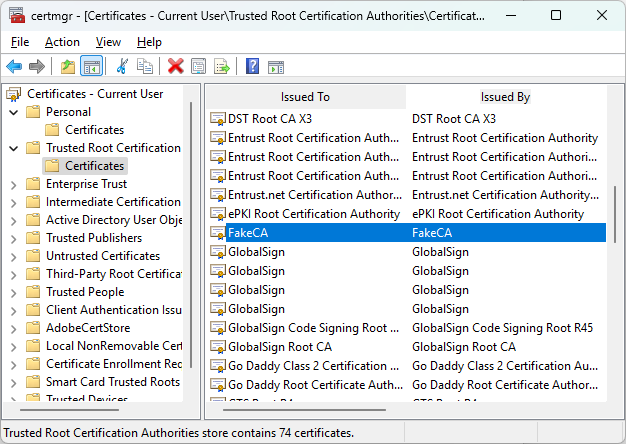Click the Forward arrow toolbar icon
Viewport: 626px width, 444px height.
[37, 66]
